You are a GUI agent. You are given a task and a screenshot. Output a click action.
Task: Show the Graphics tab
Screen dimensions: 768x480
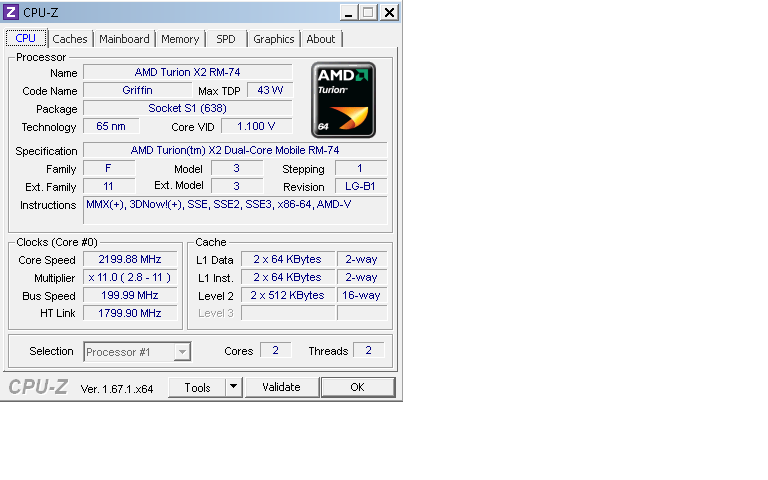(273, 39)
